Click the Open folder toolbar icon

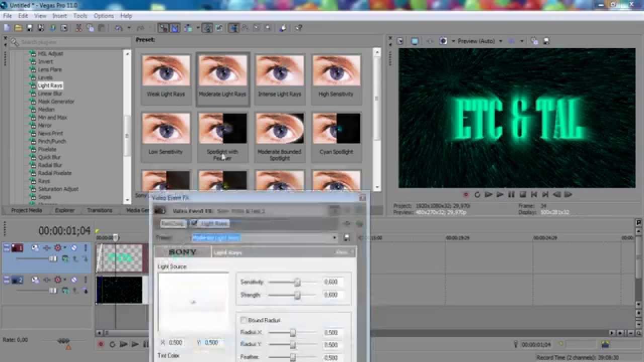(19, 28)
